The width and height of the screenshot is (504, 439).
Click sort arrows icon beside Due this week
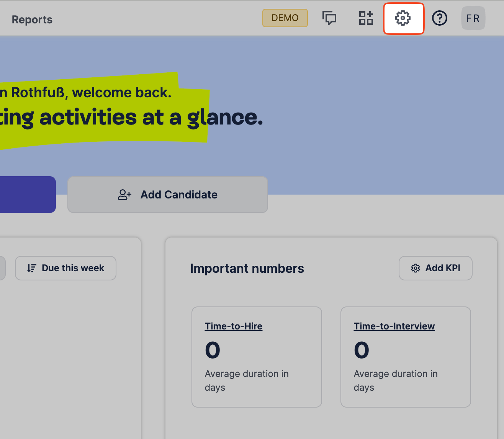tap(32, 268)
